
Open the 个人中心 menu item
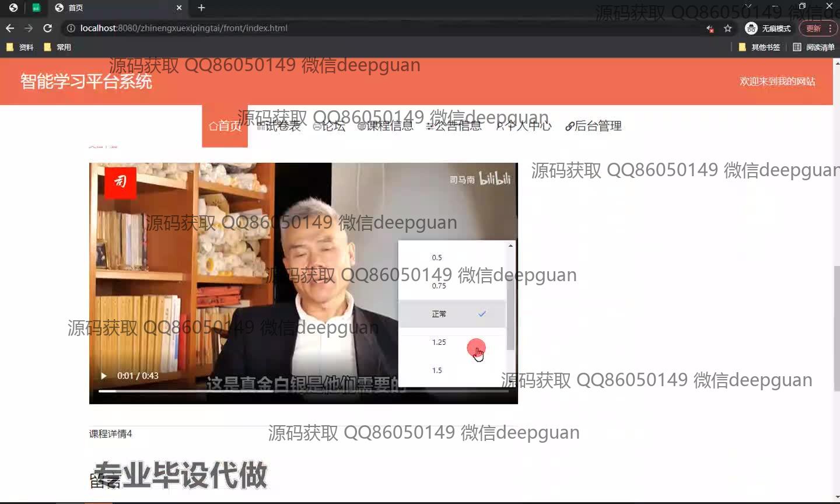click(523, 126)
